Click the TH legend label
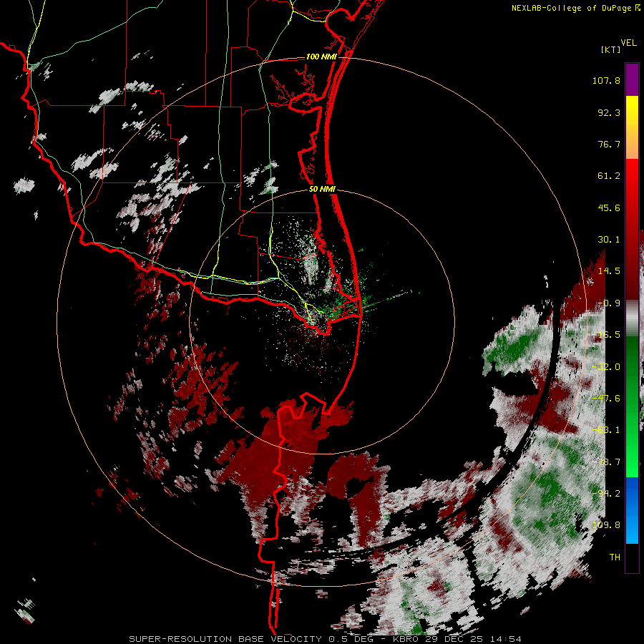 (615, 557)
